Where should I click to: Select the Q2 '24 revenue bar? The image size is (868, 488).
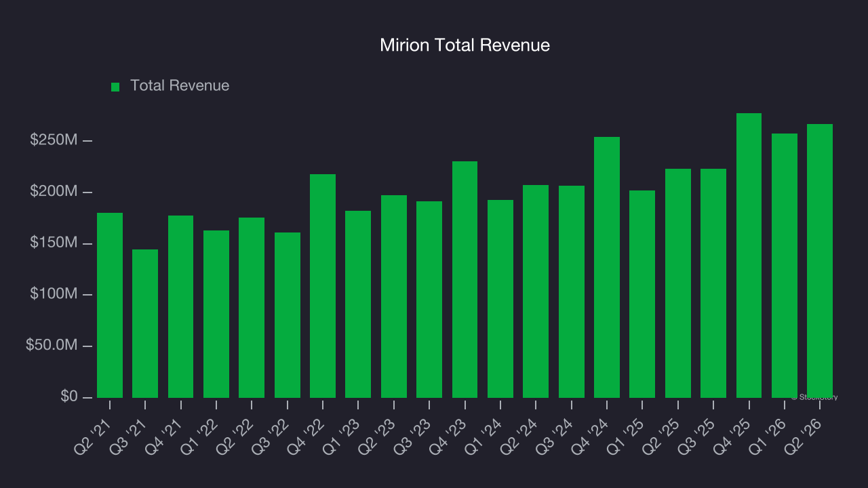pos(536,291)
